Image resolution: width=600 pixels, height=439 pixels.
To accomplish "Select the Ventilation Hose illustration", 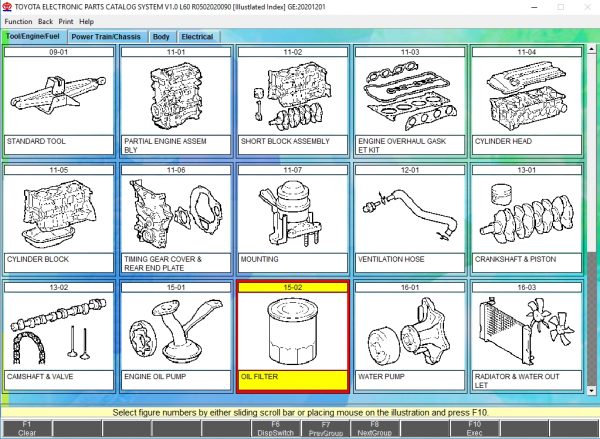I will click(x=410, y=214).
